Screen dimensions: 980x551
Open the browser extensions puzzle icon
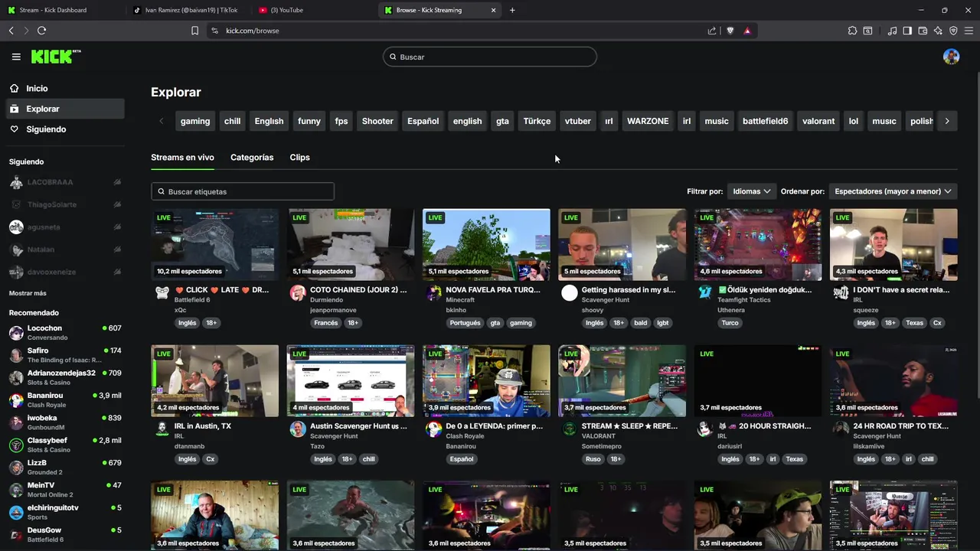pyautogui.click(x=852, y=31)
